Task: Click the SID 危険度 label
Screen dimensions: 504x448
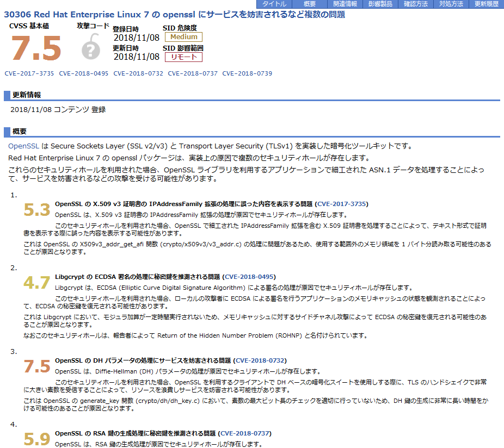Action: tap(180, 28)
